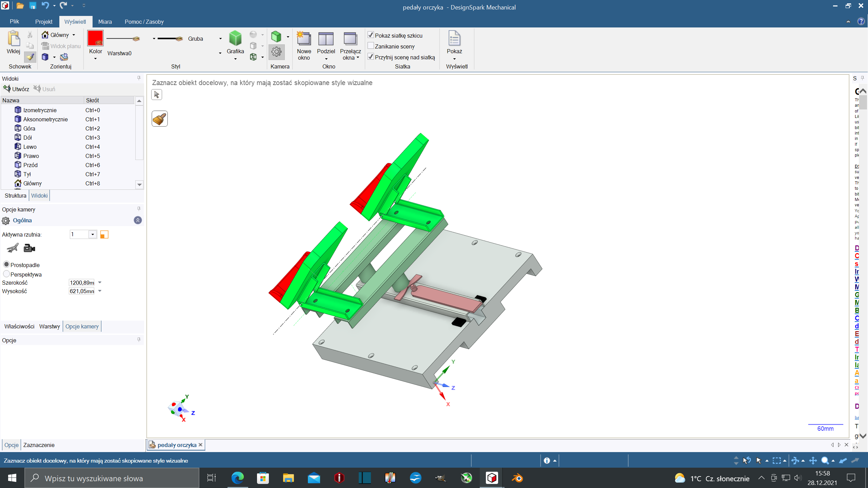The image size is (868, 488).
Task: Select the format painter brush in viewport
Action: (x=160, y=119)
